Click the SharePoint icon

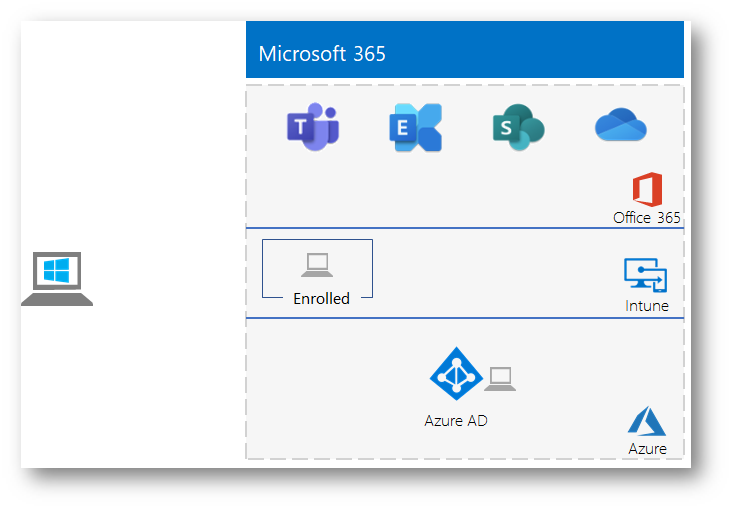coord(518,127)
